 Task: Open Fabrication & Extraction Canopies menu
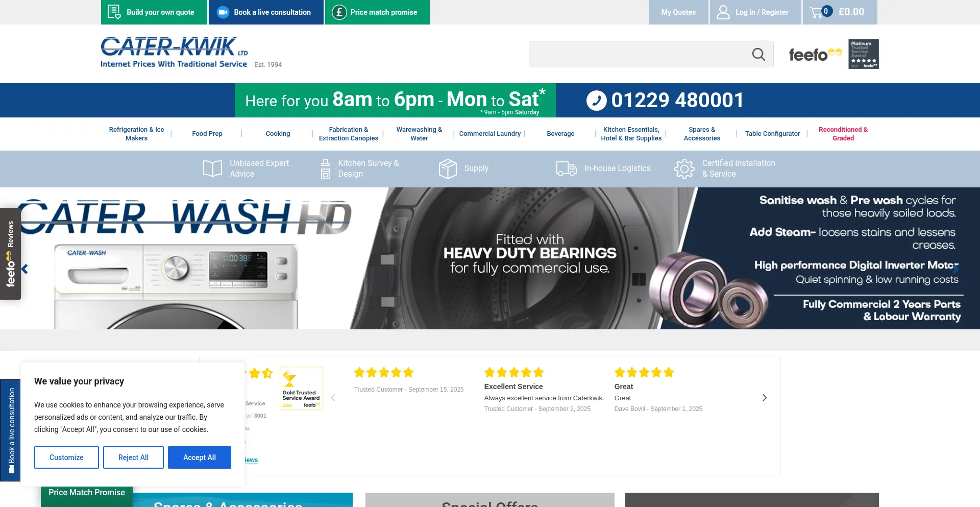click(x=349, y=134)
